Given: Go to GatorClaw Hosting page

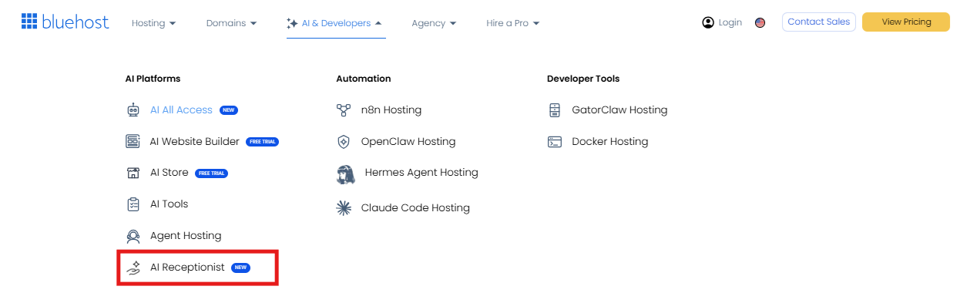Looking at the screenshot, I should click(x=619, y=110).
